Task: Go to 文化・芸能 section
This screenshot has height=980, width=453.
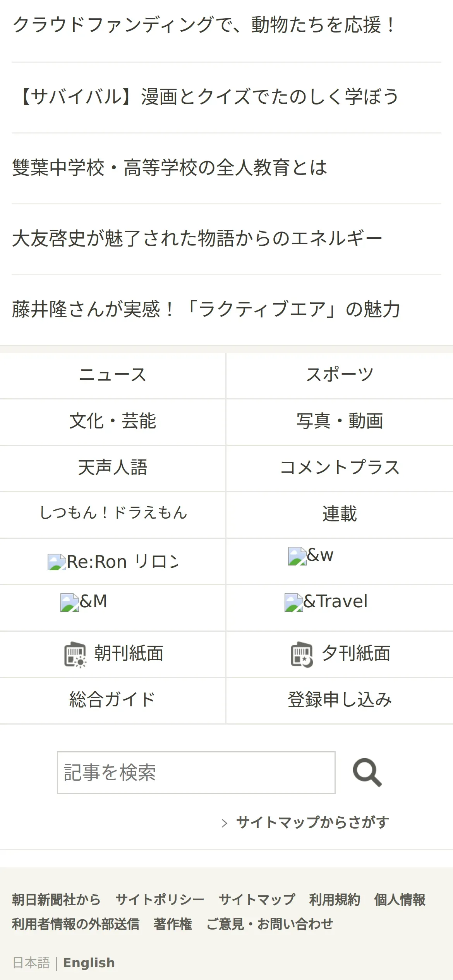Action: (x=113, y=421)
